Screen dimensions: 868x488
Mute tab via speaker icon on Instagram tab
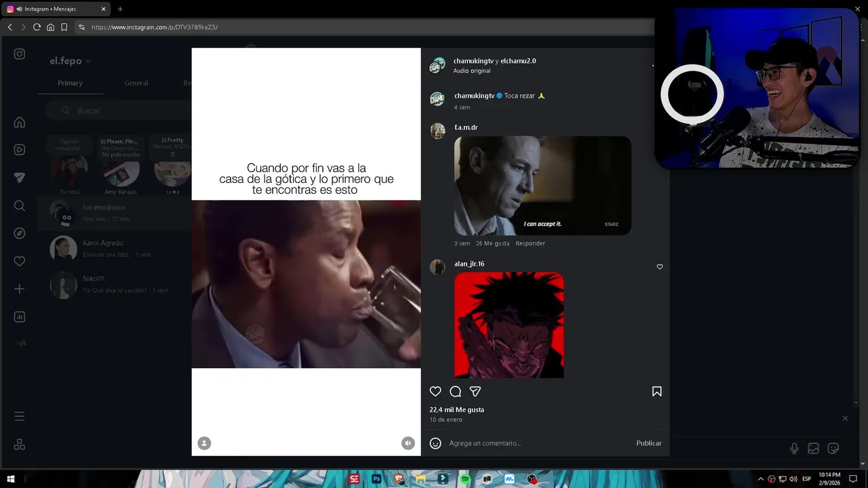[x=19, y=9]
